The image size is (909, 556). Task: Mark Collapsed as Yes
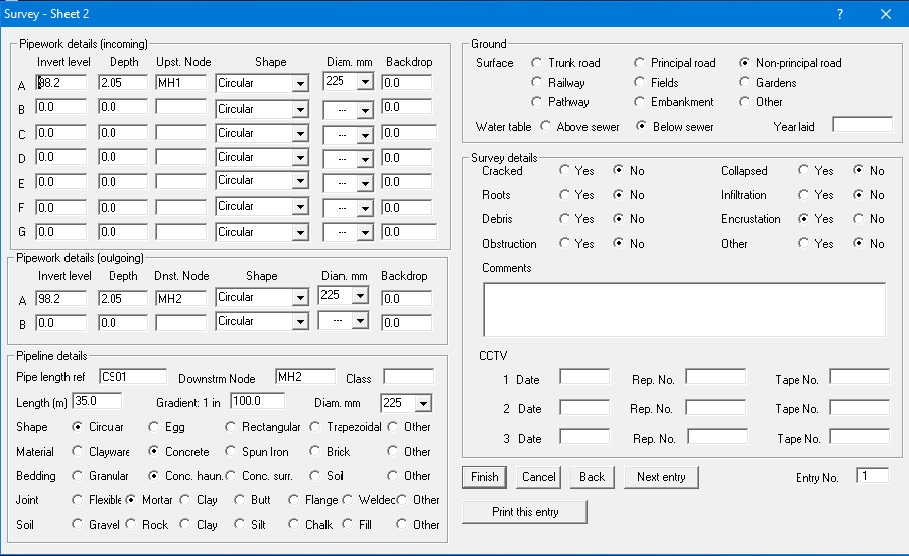[x=816, y=170]
